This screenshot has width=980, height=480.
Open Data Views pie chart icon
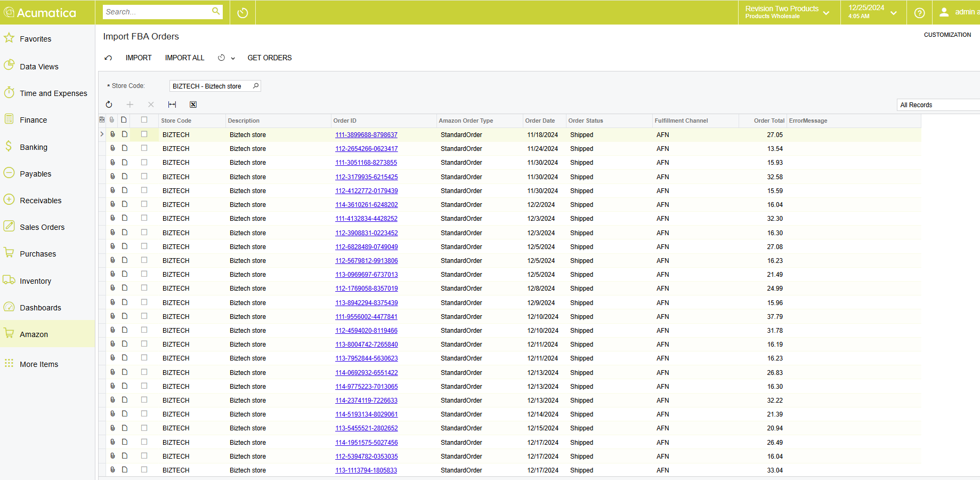click(9, 65)
